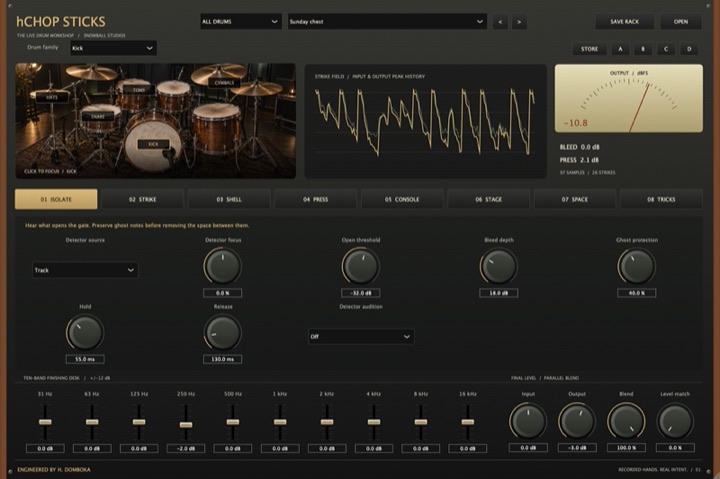
Task: Click the output dBFS VU meter
Action: (629, 98)
